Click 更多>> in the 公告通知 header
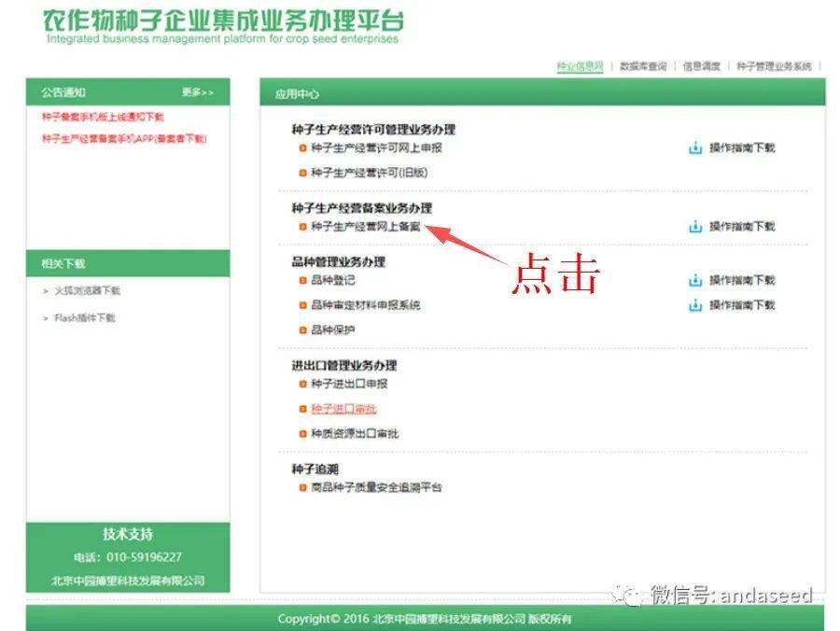Screen dimensions: 840x631 click(x=198, y=92)
